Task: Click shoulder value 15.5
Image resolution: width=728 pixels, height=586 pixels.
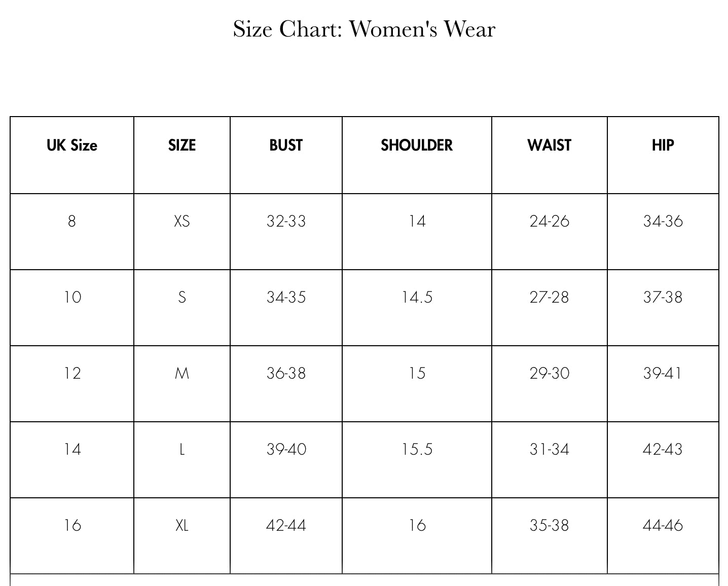Action: (x=417, y=450)
